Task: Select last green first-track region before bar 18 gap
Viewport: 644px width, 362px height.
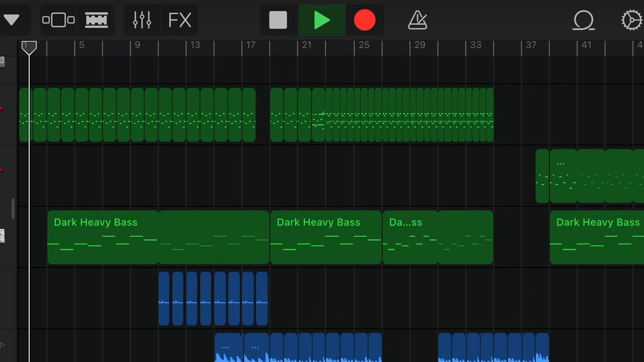Action: click(x=249, y=115)
